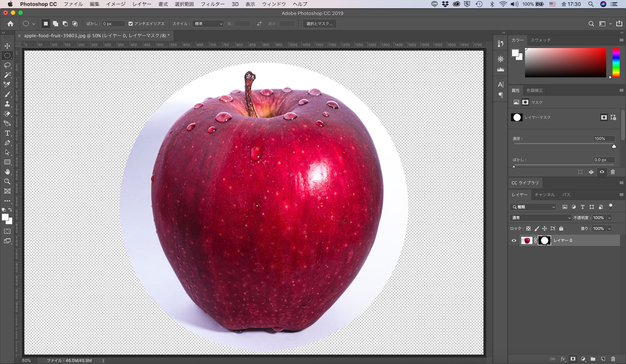The image size is (626, 364).
Task: Toggle visibility of レイヤー 0
Action: [514, 240]
